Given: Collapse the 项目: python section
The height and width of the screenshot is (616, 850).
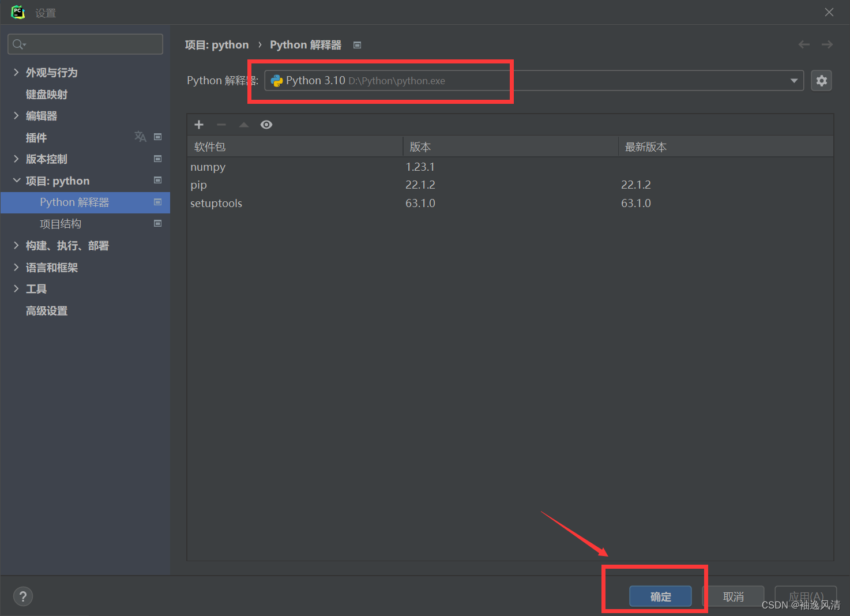Looking at the screenshot, I should click(x=16, y=181).
